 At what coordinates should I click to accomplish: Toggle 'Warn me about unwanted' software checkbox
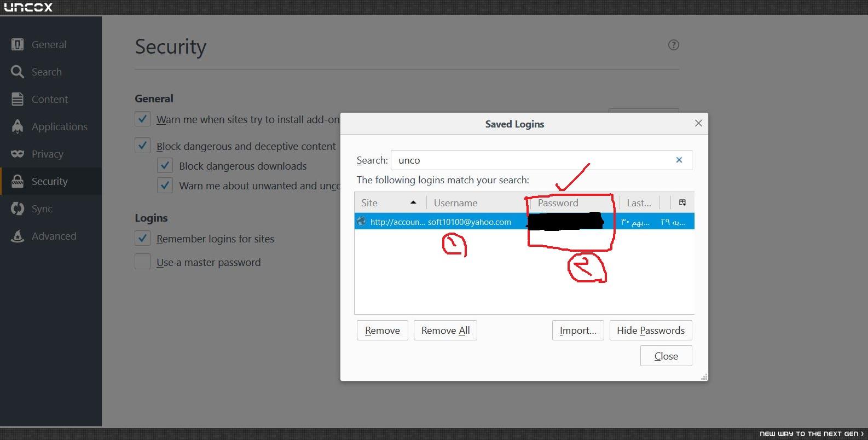(165, 185)
